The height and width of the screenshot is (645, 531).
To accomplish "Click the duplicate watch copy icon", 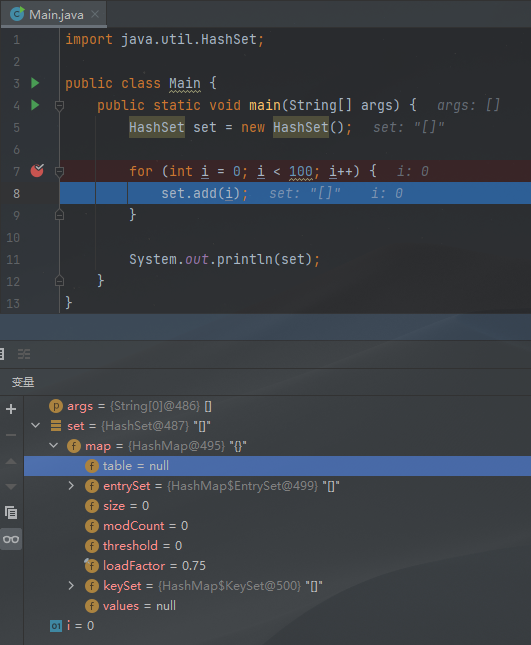I will coord(11,513).
